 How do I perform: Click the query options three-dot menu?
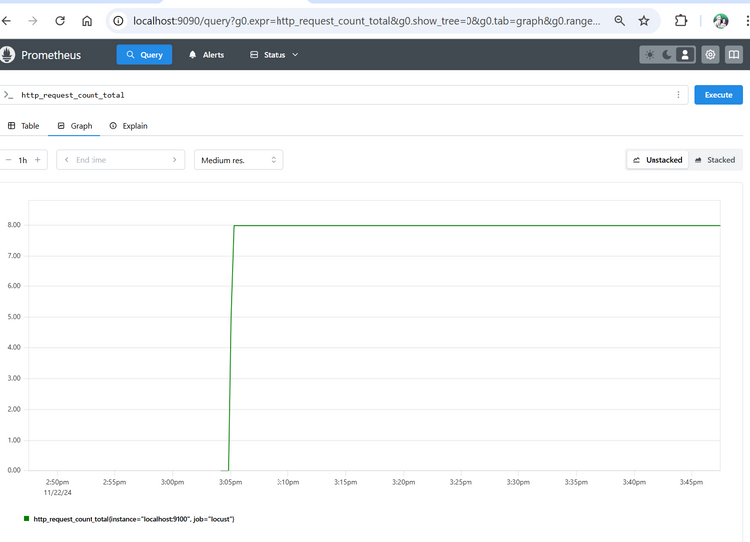pos(679,95)
